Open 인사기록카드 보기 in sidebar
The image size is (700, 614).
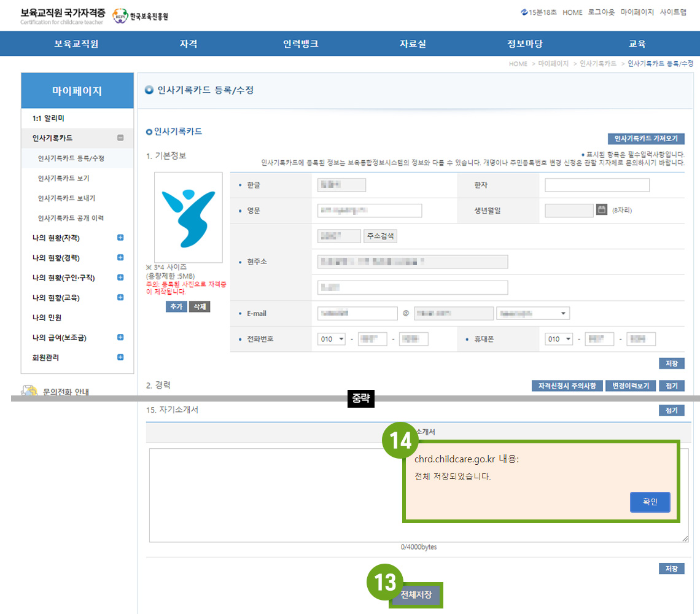67,178
